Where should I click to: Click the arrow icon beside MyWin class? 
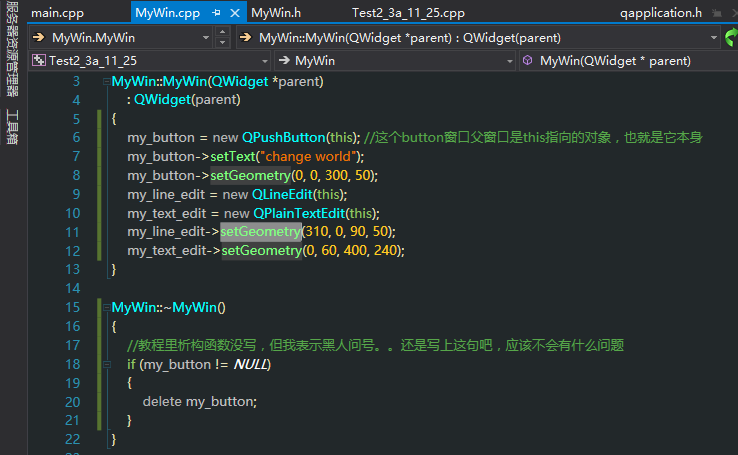pos(284,60)
